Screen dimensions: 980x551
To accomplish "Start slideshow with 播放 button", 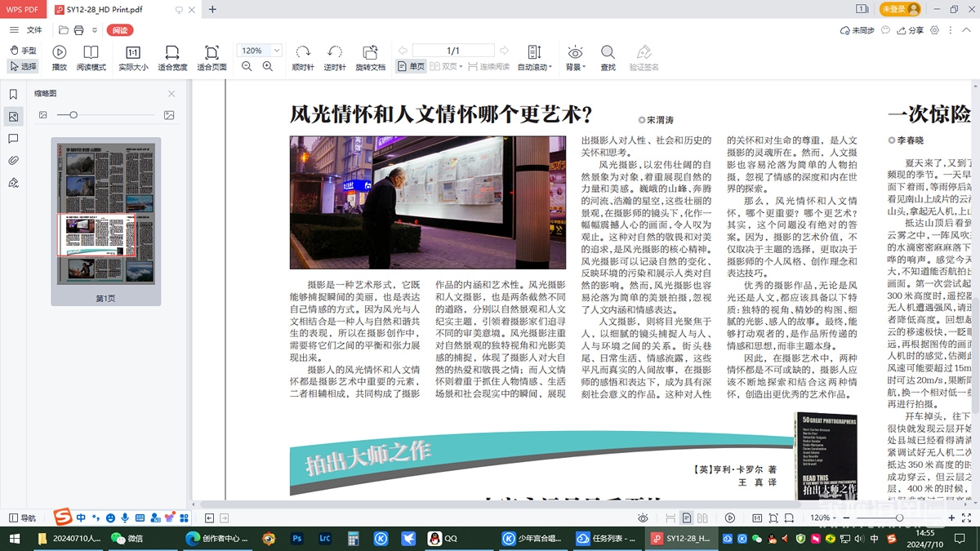I will click(60, 58).
